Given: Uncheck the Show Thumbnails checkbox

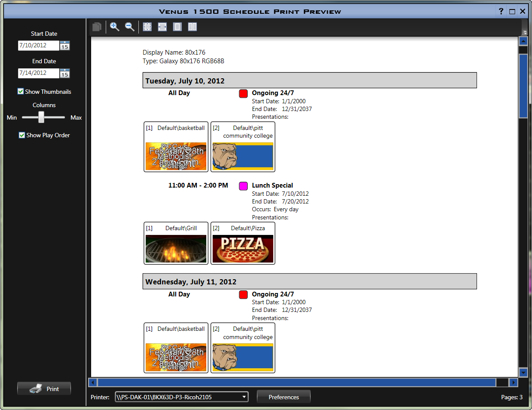Looking at the screenshot, I should click(21, 91).
